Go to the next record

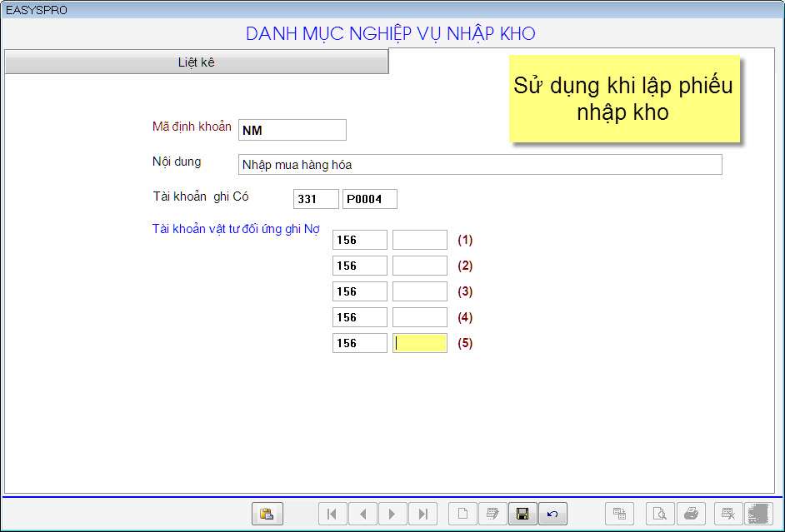(392, 514)
